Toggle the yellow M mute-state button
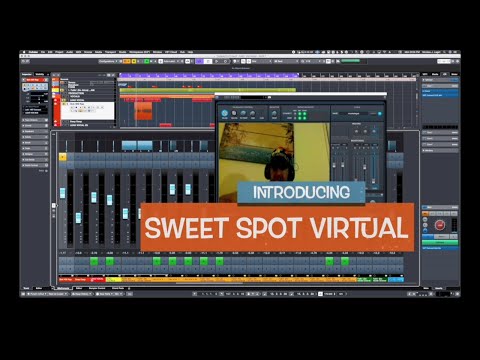The width and height of the screenshot is (480, 360). (x=134, y=61)
